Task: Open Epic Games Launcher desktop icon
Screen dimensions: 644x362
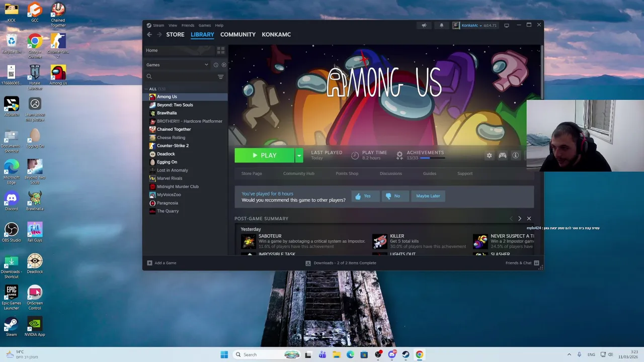Action: 11,298
